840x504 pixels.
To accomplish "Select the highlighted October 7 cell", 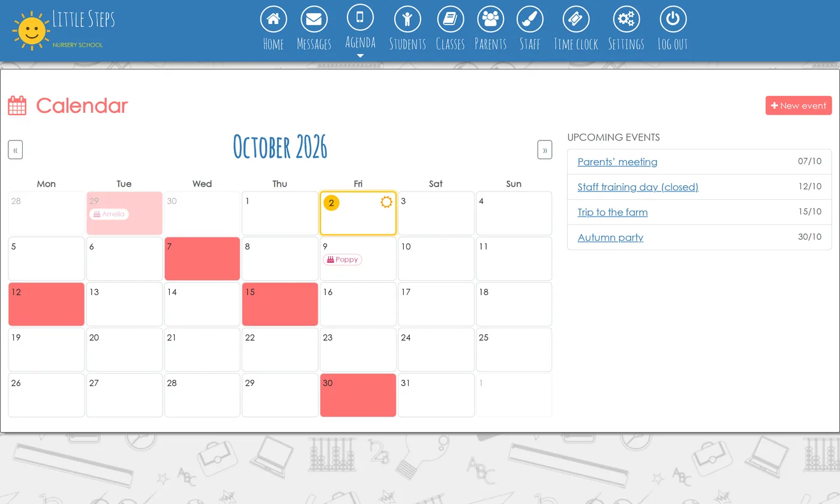I will [x=202, y=259].
